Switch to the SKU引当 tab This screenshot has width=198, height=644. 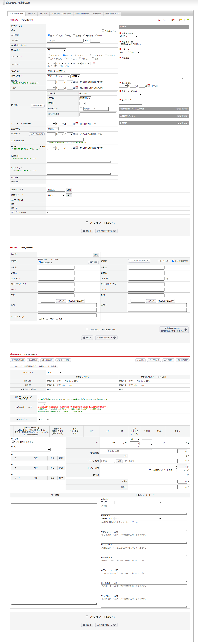click(31, 14)
